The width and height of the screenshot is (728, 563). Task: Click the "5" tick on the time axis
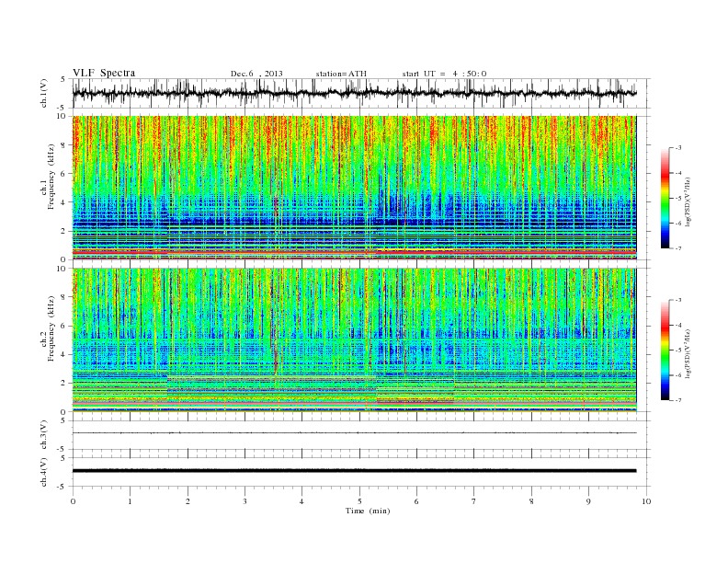(359, 501)
